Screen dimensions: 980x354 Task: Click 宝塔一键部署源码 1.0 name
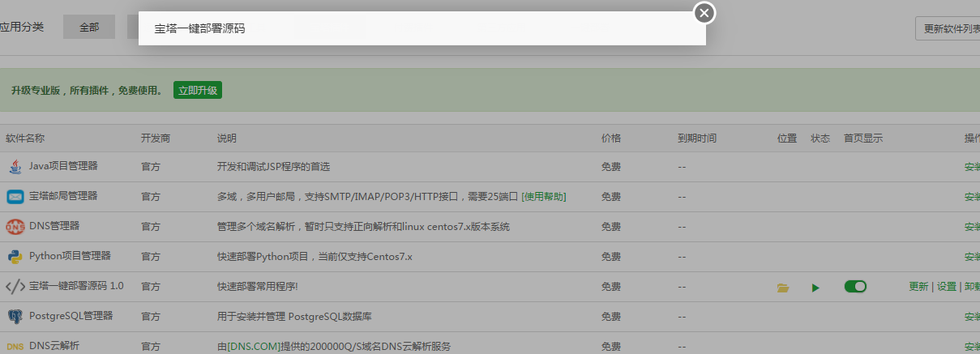(x=76, y=286)
